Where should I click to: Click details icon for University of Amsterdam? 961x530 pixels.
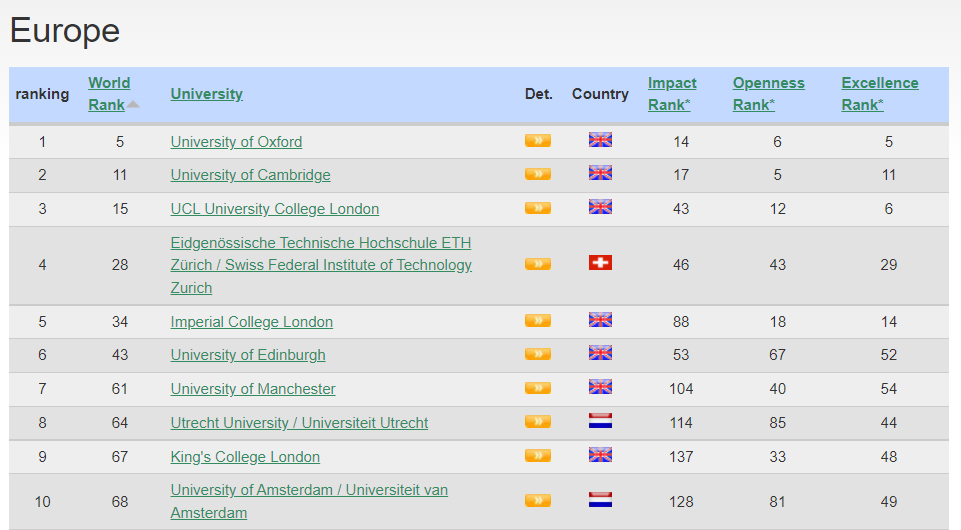coord(538,500)
